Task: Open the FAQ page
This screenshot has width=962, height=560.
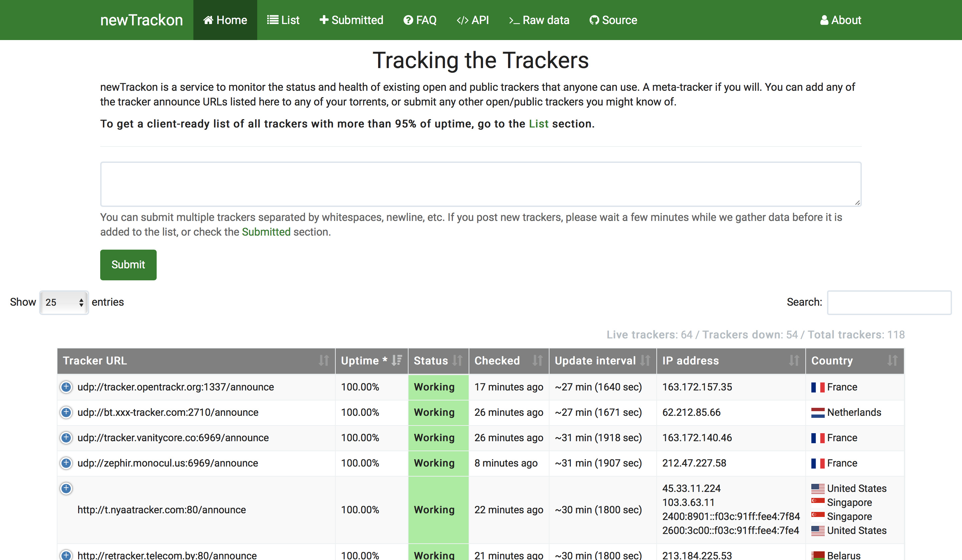Action: point(420,20)
